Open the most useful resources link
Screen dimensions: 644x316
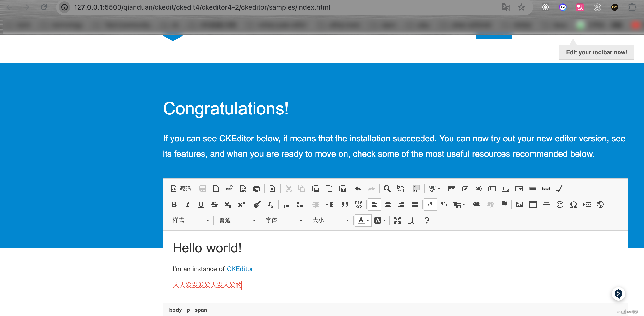point(467,154)
